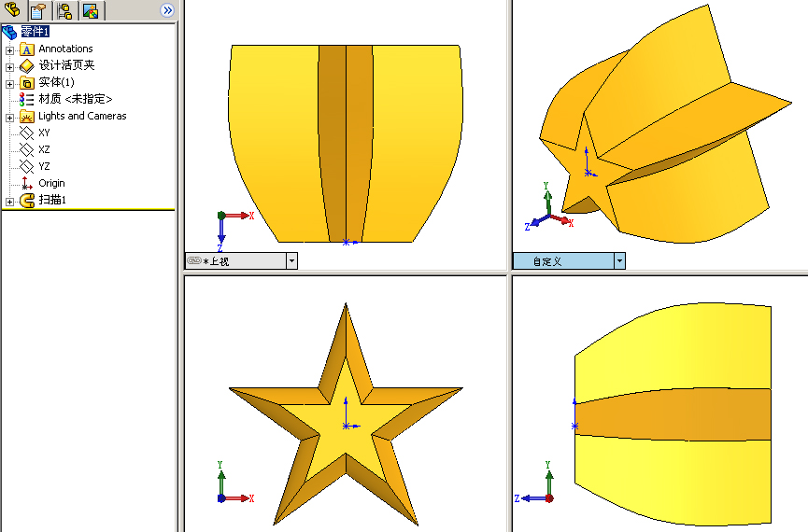Screen dimensions: 808x532
Task: Click the 扫描1 sweep feature icon
Action: [x=26, y=201]
